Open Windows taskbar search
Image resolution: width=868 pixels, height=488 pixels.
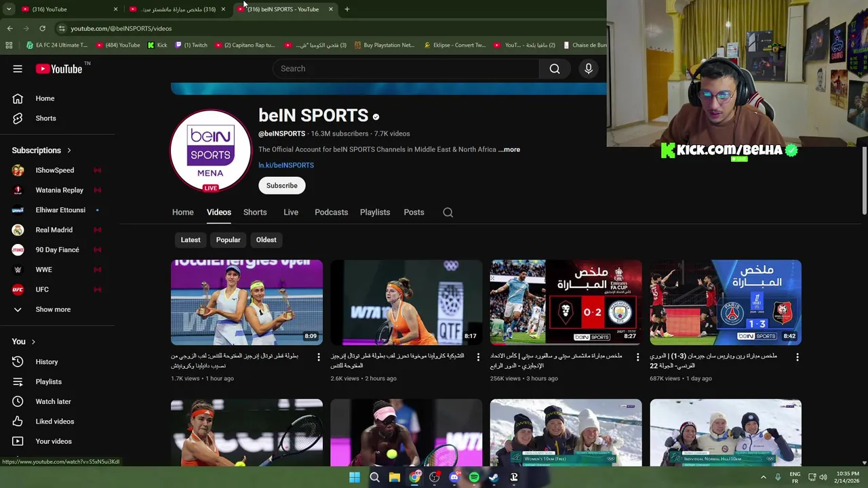(x=374, y=478)
